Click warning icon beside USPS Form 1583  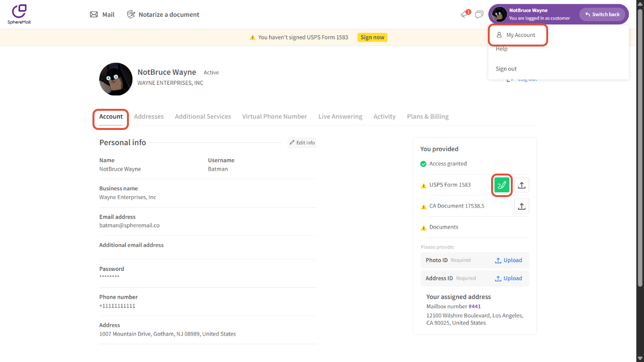pyautogui.click(x=423, y=185)
